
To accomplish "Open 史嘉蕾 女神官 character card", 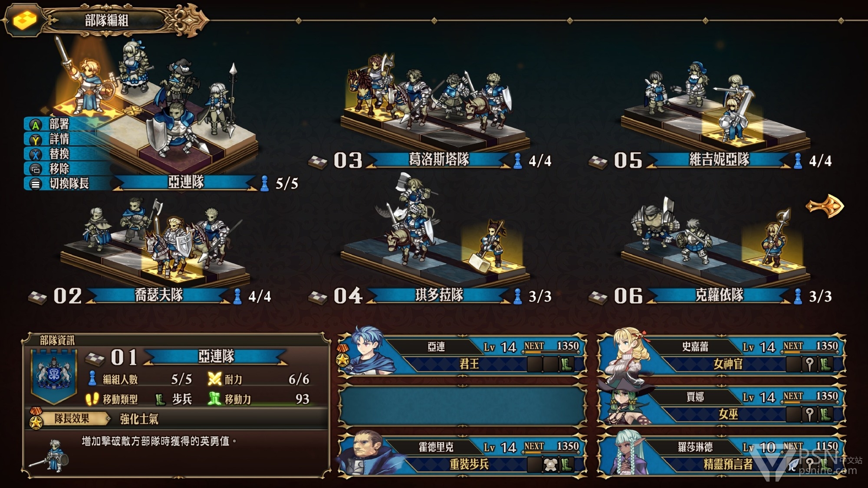I will [x=721, y=355].
